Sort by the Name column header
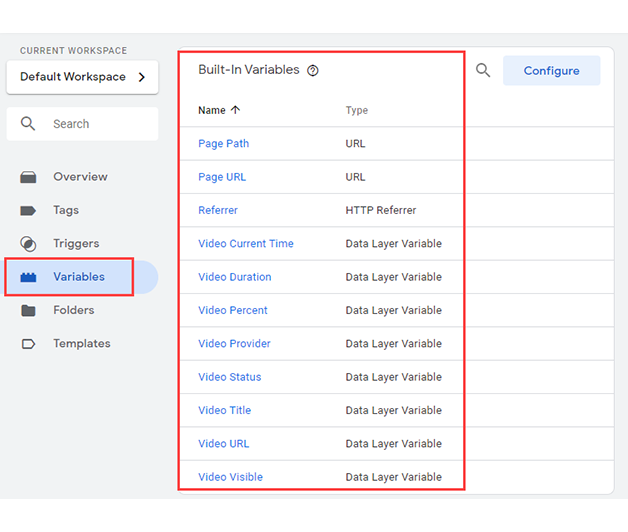The image size is (628, 532). click(x=212, y=110)
